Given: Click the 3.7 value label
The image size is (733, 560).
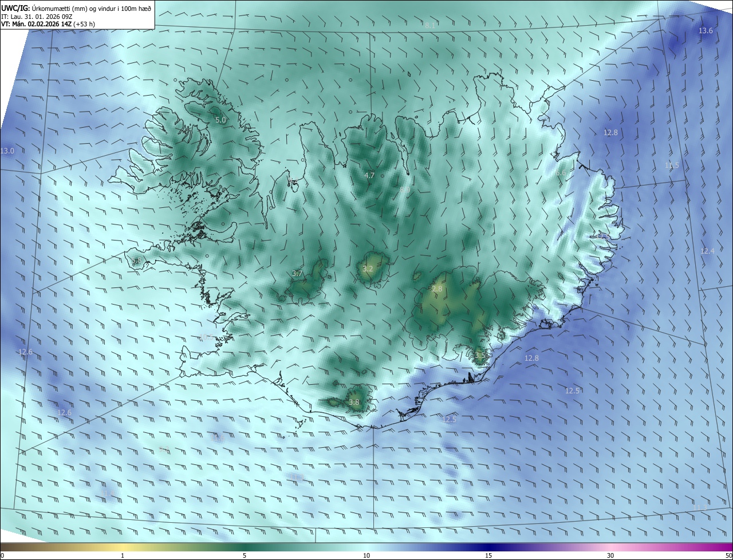Looking at the screenshot, I should [x=297, y=274].
